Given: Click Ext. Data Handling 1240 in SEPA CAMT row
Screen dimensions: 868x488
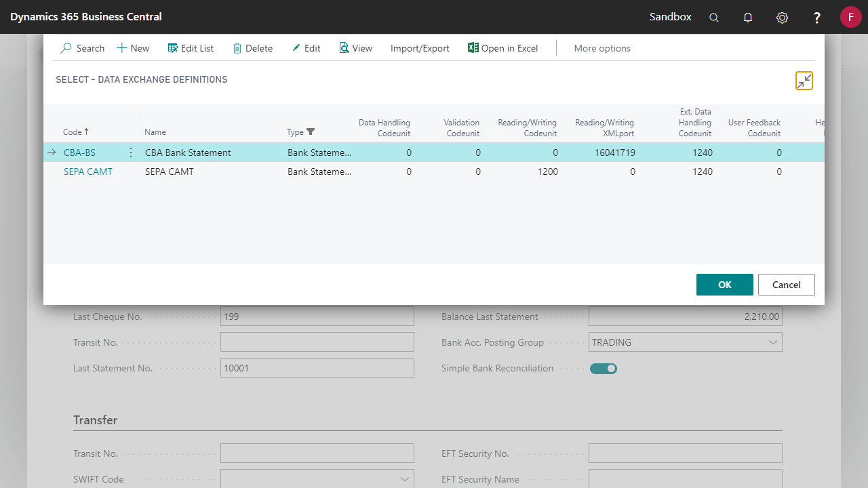Looking at the screenshot, I should click(703, 171).
